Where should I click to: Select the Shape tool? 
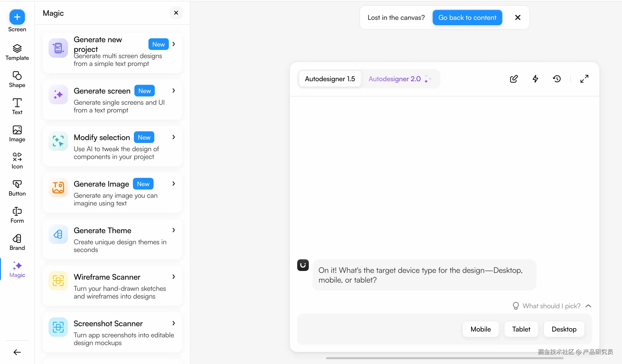17,76
